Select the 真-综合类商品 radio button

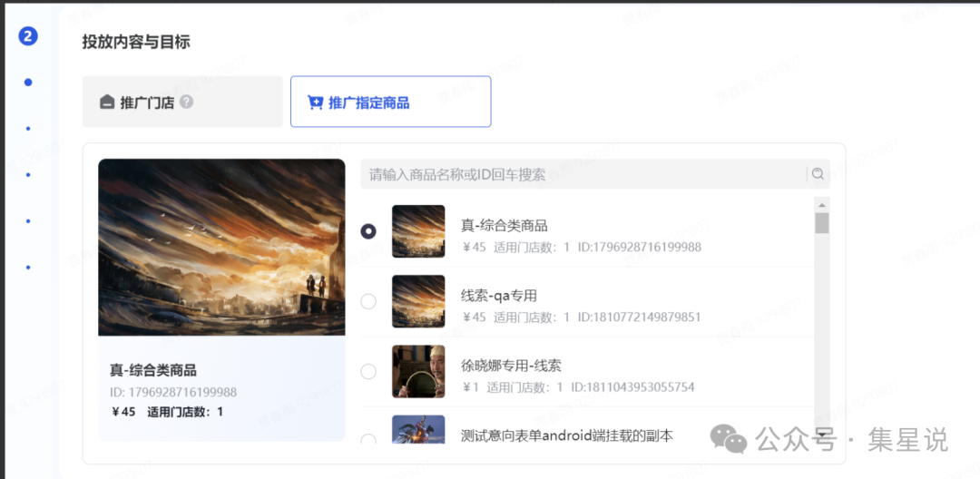coord(368,231)
